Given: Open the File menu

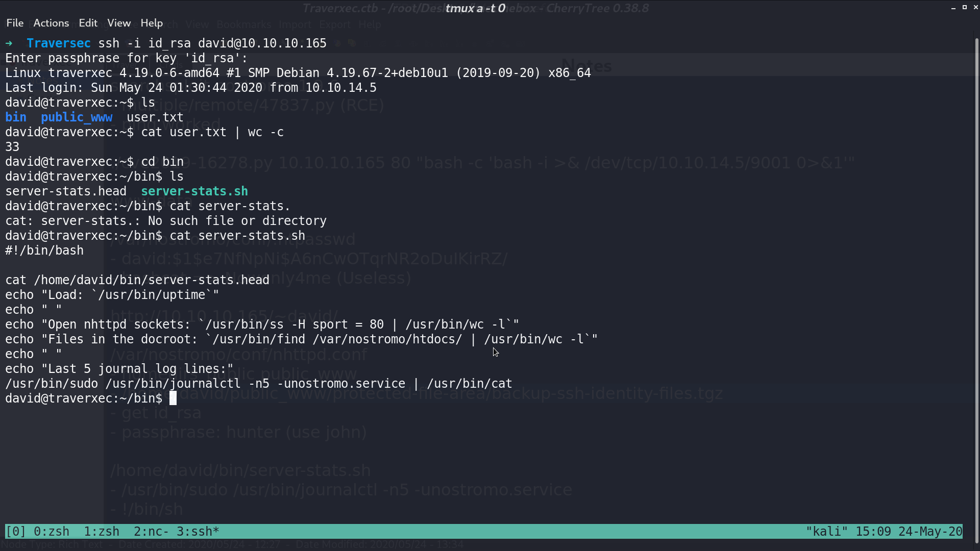Looking at the screenshot, I should (x=15, y=23).
